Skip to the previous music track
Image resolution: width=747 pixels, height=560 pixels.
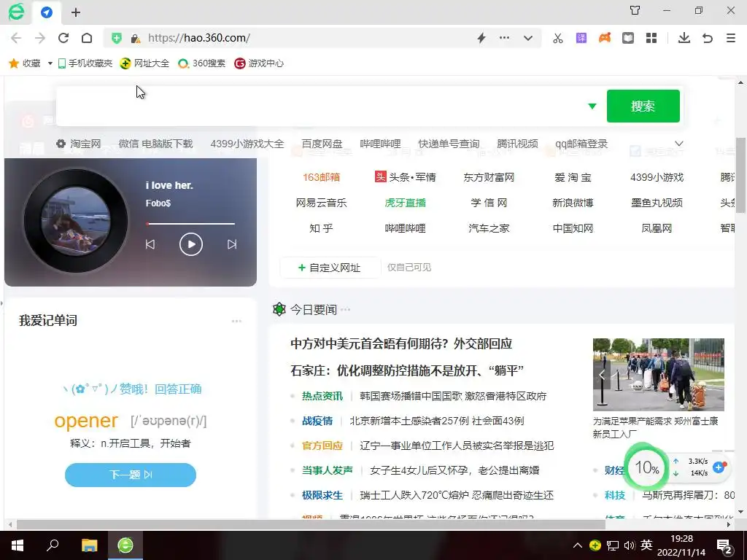[150, 244]
